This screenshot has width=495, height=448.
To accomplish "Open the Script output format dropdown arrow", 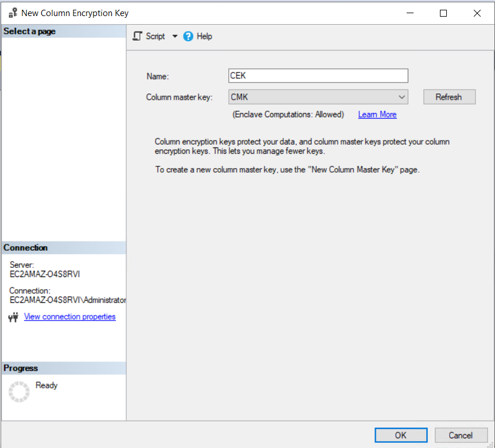I will point(175,36).
